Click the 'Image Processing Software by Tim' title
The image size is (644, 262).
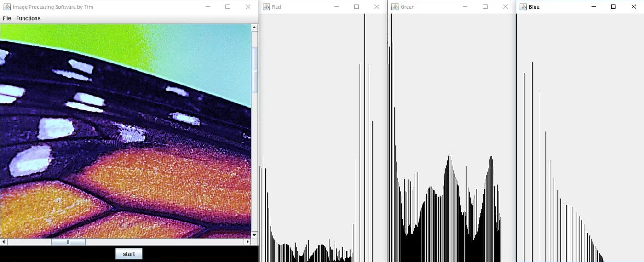click(53, 7)
